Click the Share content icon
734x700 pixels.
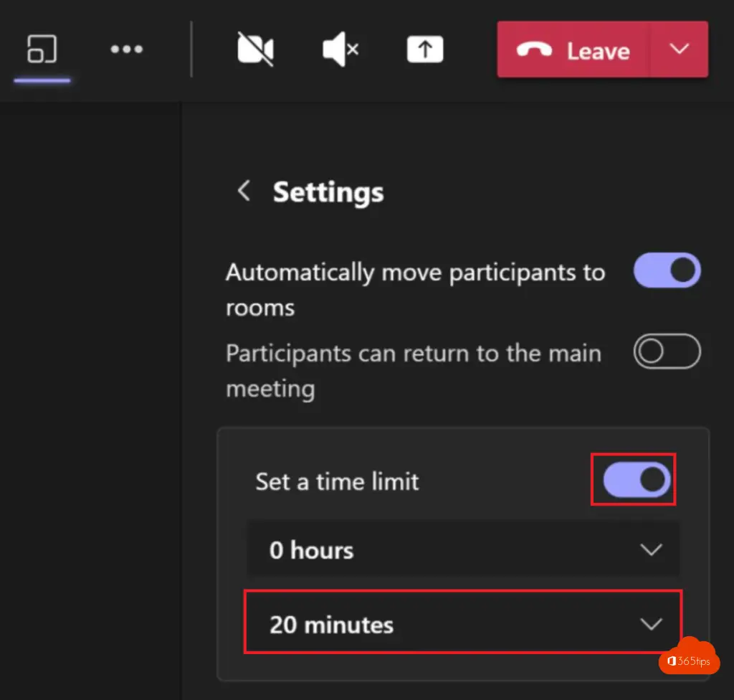coord(425,50)
